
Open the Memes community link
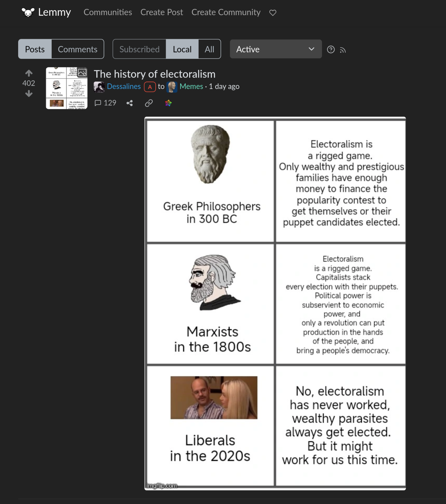tap(191, 87)
